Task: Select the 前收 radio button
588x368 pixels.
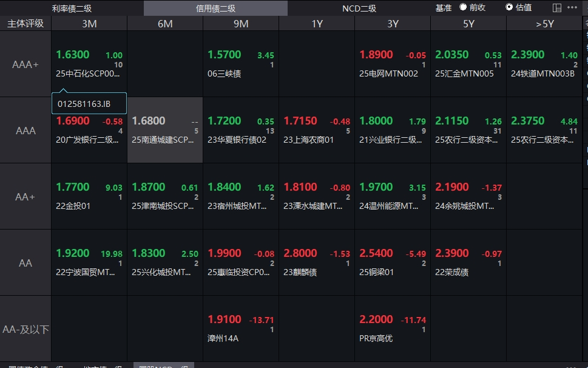Action: coord(463,7)
